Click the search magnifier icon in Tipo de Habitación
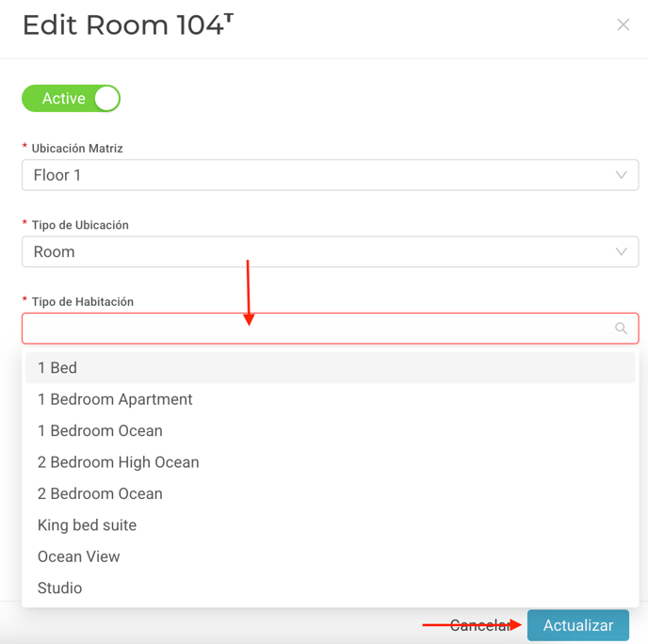Viewport: 648px width, 644px height. 621,328
